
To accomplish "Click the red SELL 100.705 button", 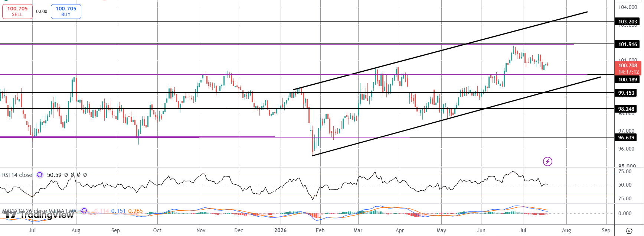I will click(x=17, y=11).
